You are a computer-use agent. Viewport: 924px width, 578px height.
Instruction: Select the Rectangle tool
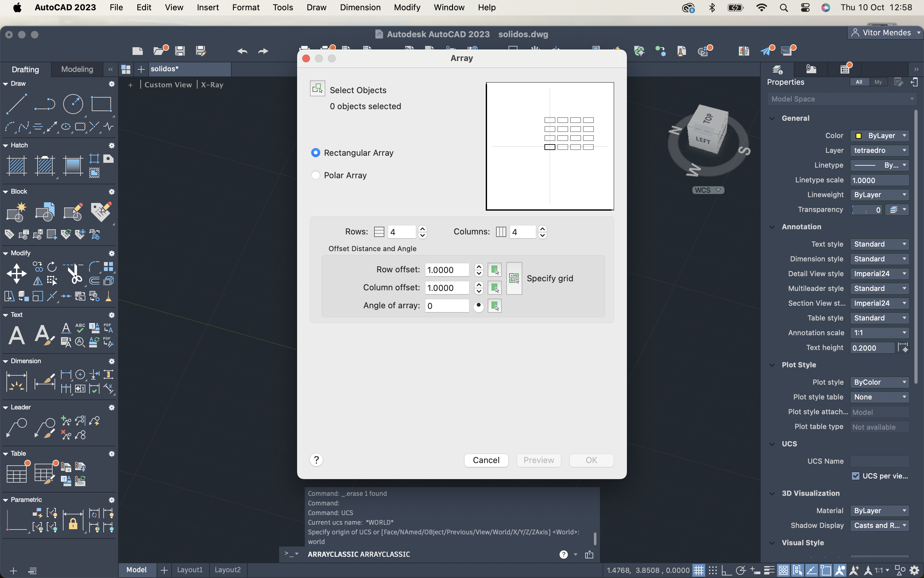tap(101, 104)
